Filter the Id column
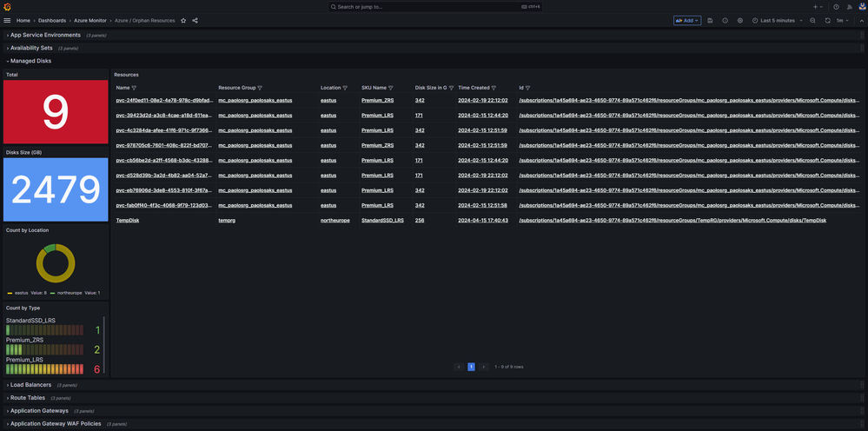This screenshot has width=868, height=431. point(527,88)
